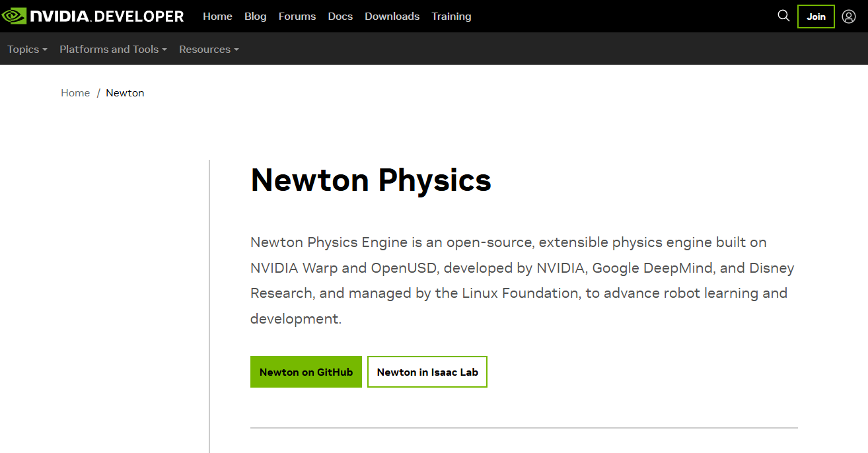Open the Newton in Isaac Lab button
Screen dimensions: 868x453
coord(427,372)
